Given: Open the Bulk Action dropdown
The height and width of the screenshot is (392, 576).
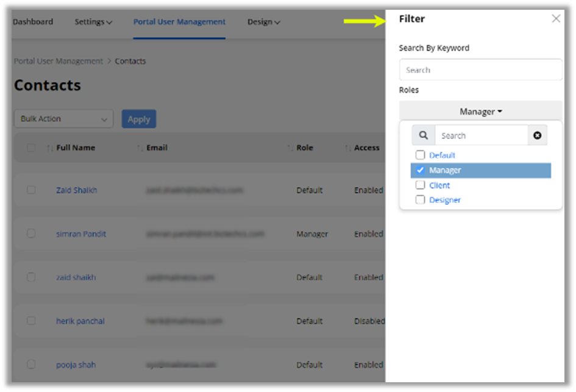Looking at the screenshot, I should pyautogui.click(x=63, y=119).
